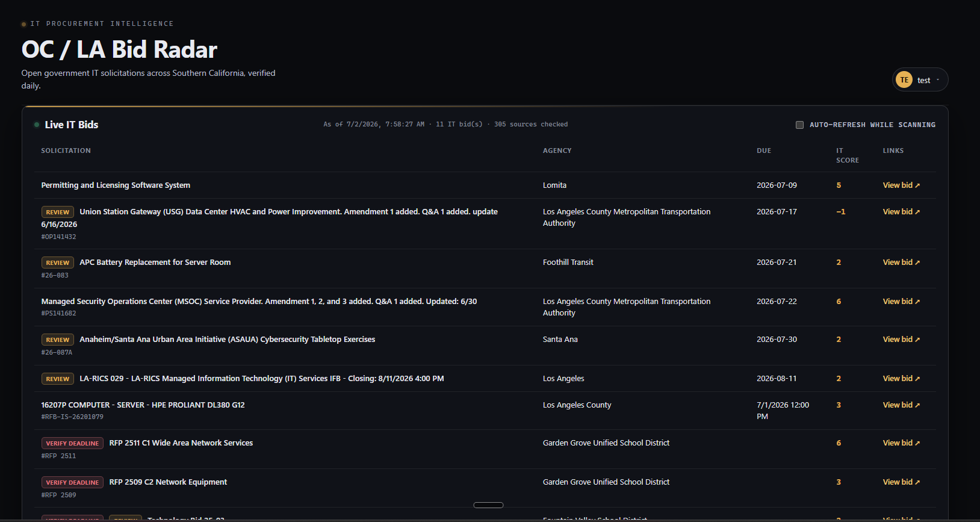980x522 pixels.
Task: Click the pill-shaped handle at the bottom
Action: click(488, 505)
